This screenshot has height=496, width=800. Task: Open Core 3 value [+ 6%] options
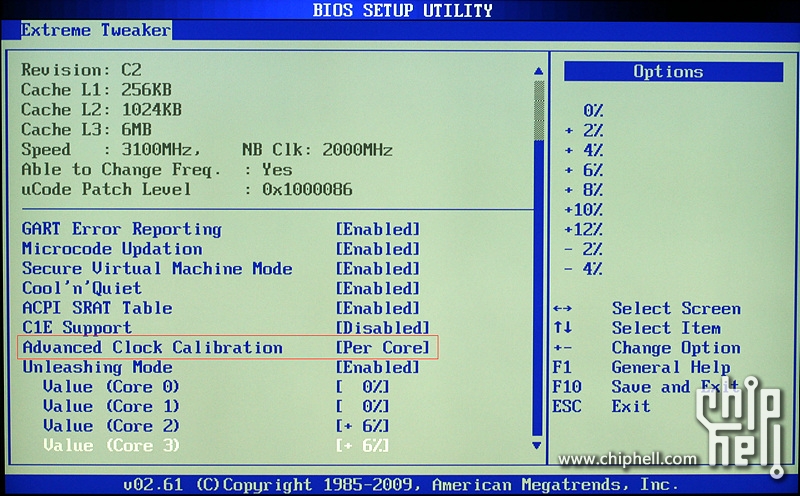pos(362,446)
